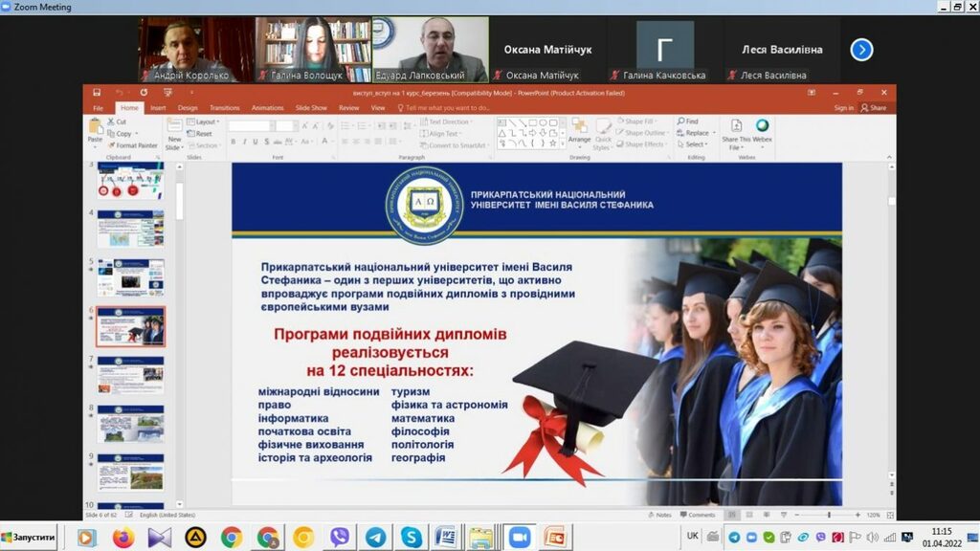980x551 pixels.
Task: Switch to the Transitions ribbon tab
Action: pyautogui.click(x=224, y=108)
